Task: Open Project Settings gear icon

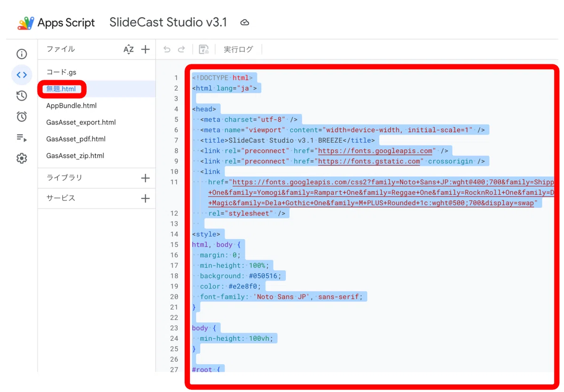Action: coord(22,158)
